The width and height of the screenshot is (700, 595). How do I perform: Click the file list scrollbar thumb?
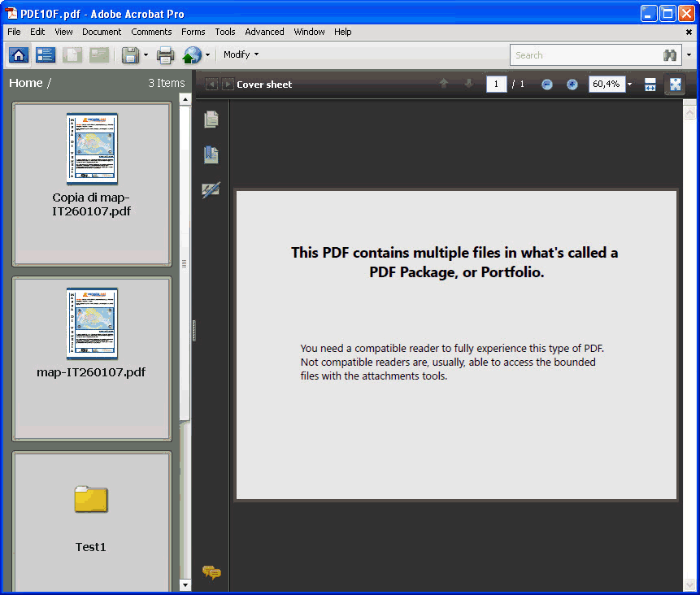point(185,263)
